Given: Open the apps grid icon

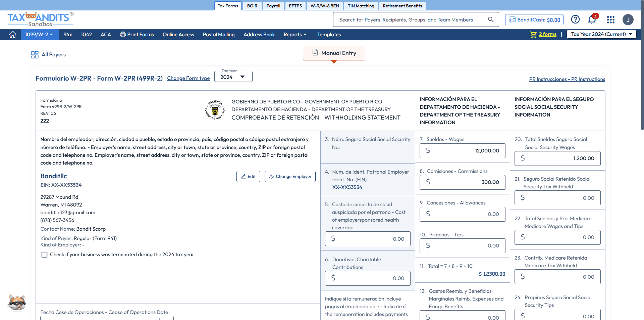Looking at the screenshot, I should click(x=610, y=20).
